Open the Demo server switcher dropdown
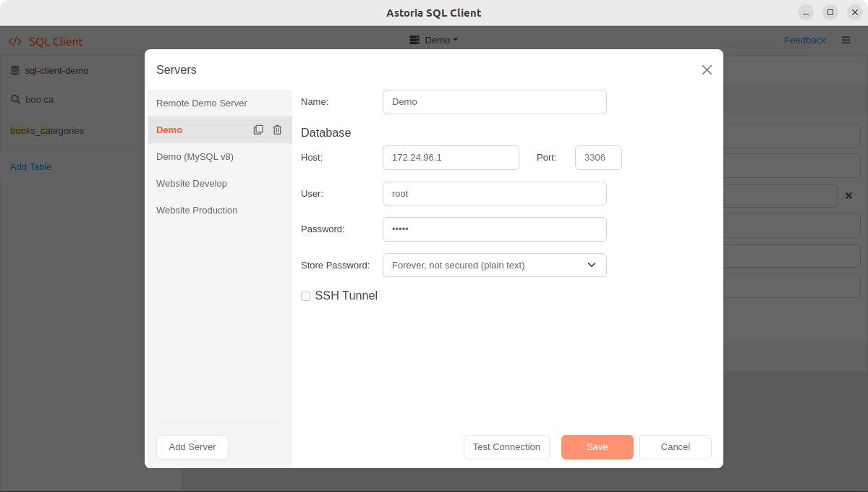 click(434, 40)
